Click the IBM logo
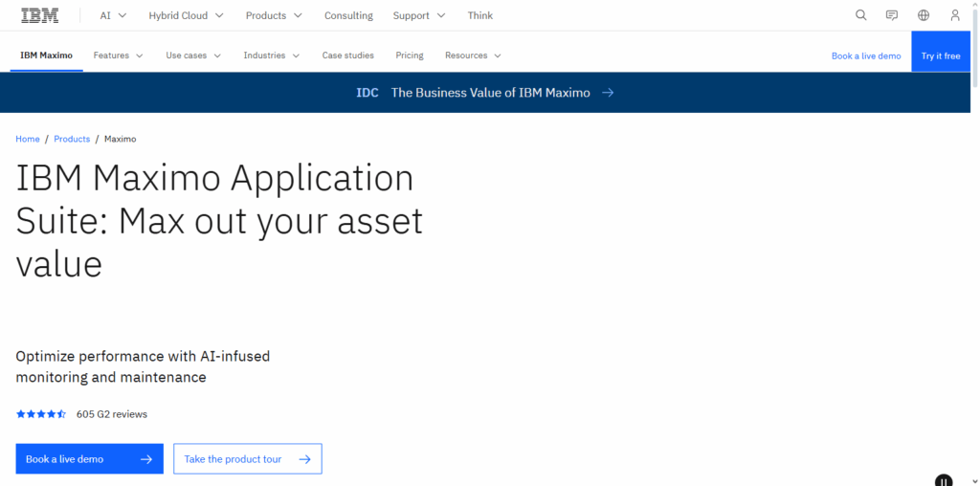The image size is (980, 486). pyautogui.click(x=40, y=15)
